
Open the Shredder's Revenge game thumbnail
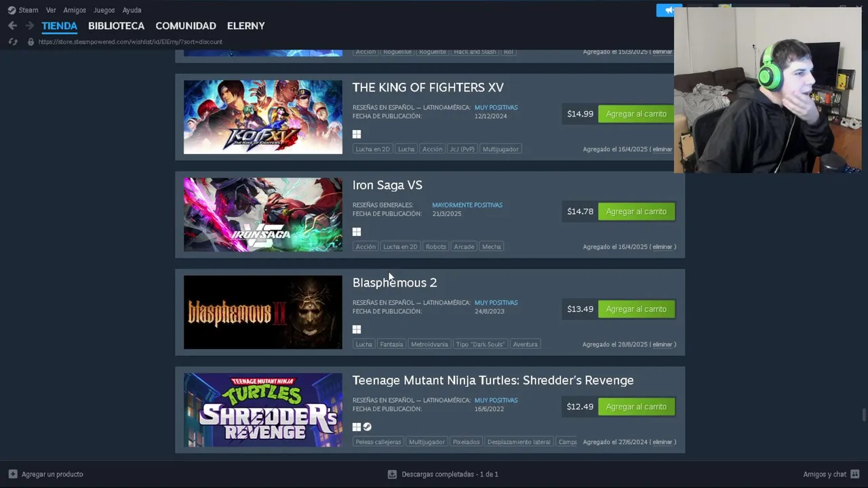263,410
